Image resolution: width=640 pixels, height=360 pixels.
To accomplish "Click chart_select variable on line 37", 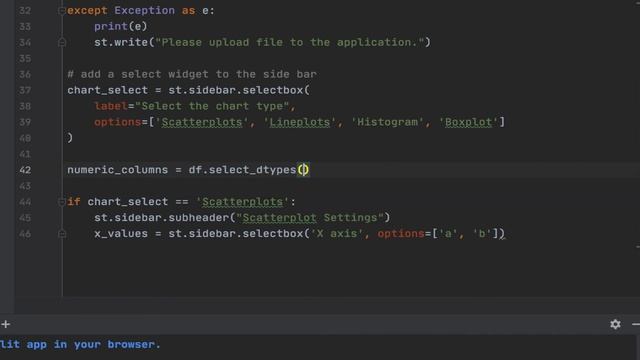I will [x=107, y=90].
